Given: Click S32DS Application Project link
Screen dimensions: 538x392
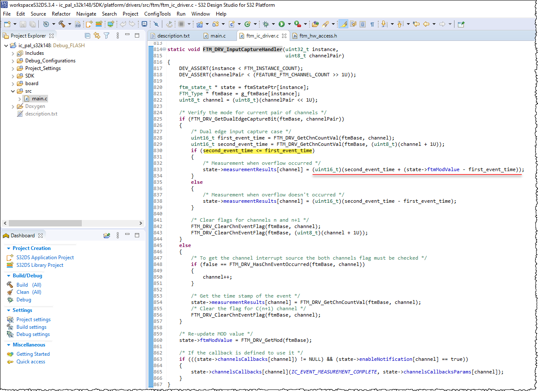Looking at the screenshot, I should click(45, 258).
